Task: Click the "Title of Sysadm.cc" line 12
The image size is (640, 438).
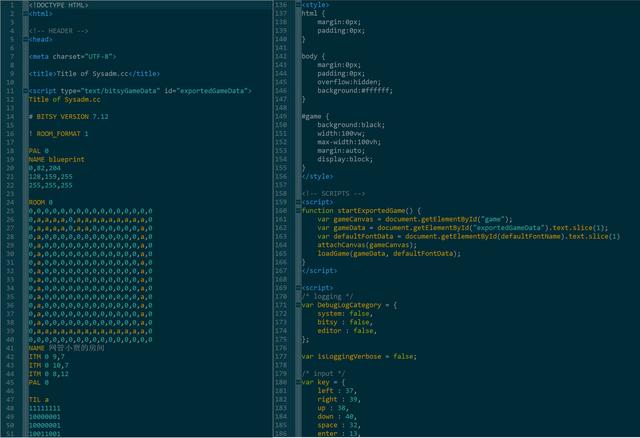Action: point(64,99)
